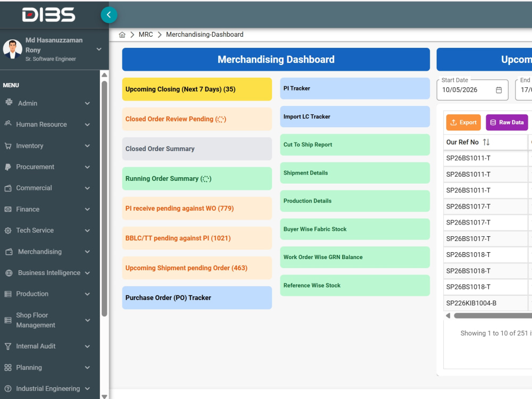Image resolution: width=532 pixels, height=399 pixels.
Task: Click the Human Resource menu icon
Action: (8, 124)
